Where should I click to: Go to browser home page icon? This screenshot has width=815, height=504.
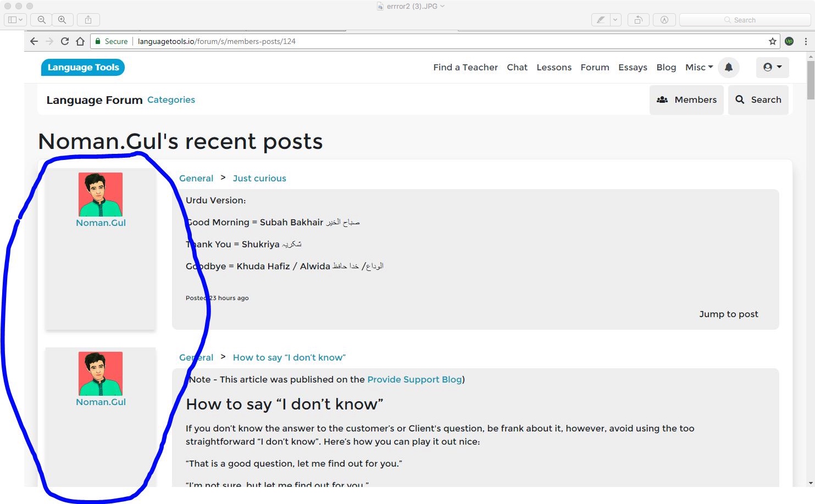80,41
